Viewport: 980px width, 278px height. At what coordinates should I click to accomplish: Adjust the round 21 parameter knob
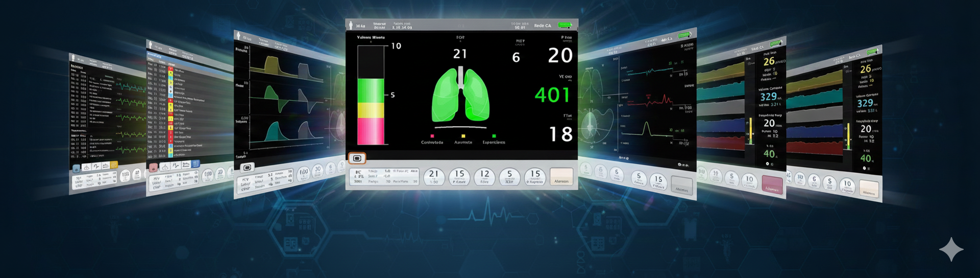coord(433,177)
